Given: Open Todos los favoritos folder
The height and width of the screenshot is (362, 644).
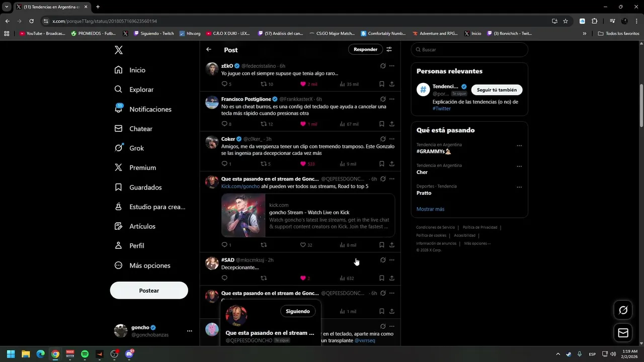Looking at the screenshot, I should [x=618, y=34].
